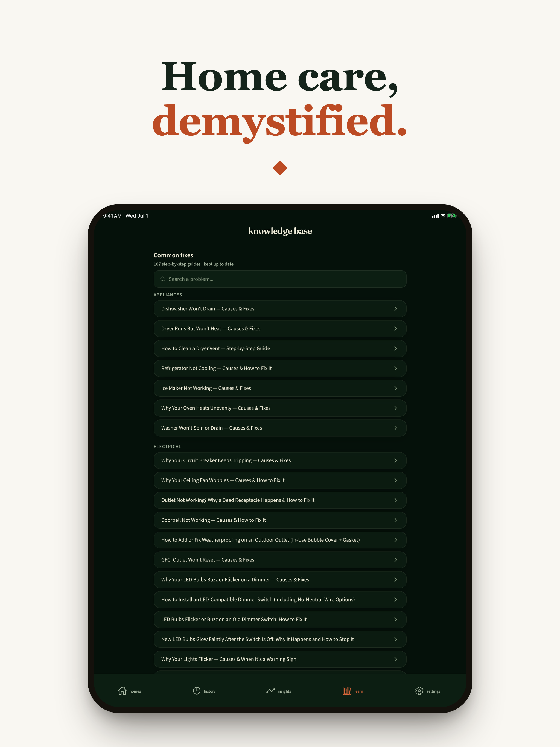Open 'Why Your Lights Flicker' guide
The image size is (560, 747).
coord(280,660)
